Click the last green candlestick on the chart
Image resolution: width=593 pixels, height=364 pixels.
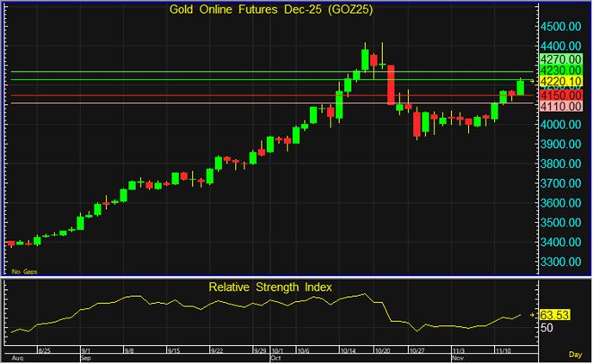click(x=522, y=86)
